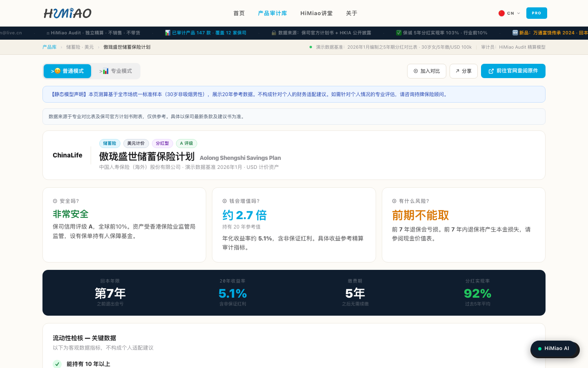Click the 92% 分红实现率 value
588x368 pixels.
tap(478, 293)
